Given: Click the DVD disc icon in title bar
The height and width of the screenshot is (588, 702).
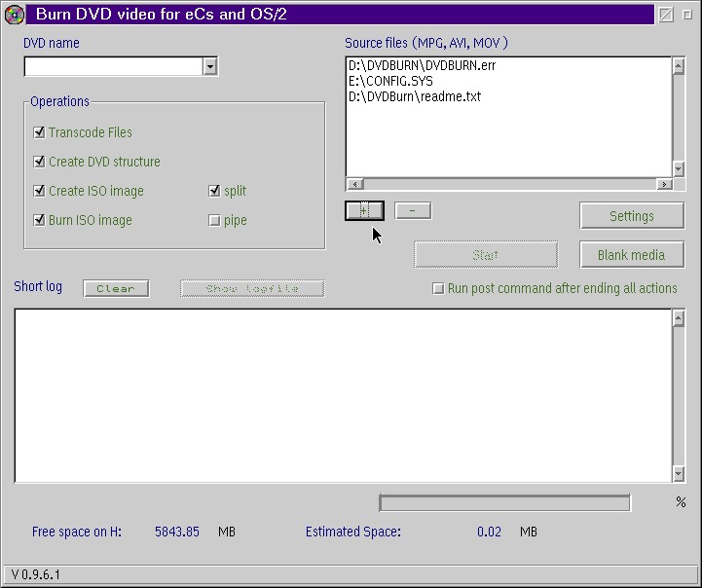Looking at the screenshot, I should click(15, 15).
